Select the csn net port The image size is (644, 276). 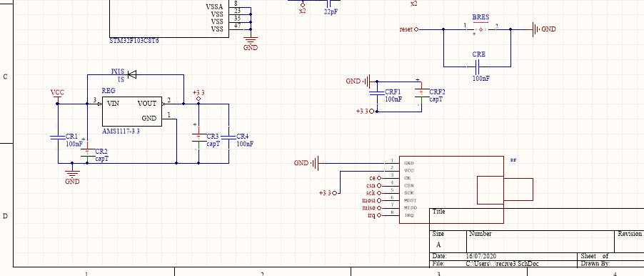pyautogui.click(x=373, y=185)
